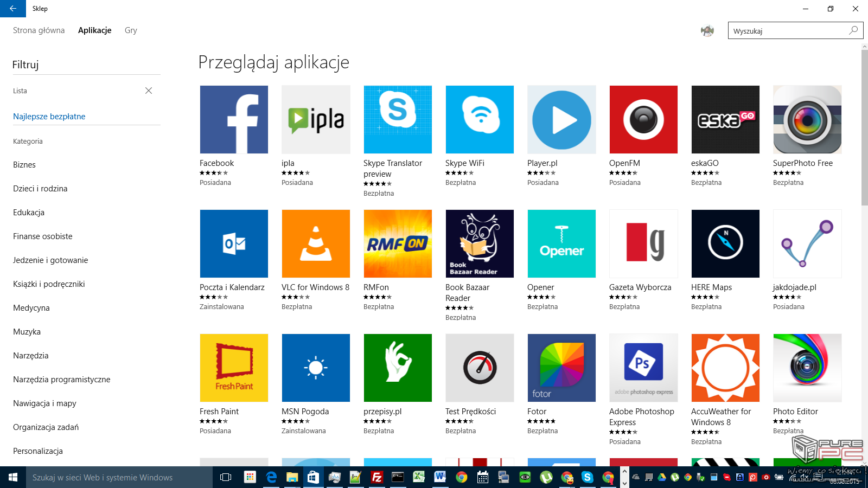Open the Fotor app tile
This screenshot has width=868, height=488.
coord(561,368)
